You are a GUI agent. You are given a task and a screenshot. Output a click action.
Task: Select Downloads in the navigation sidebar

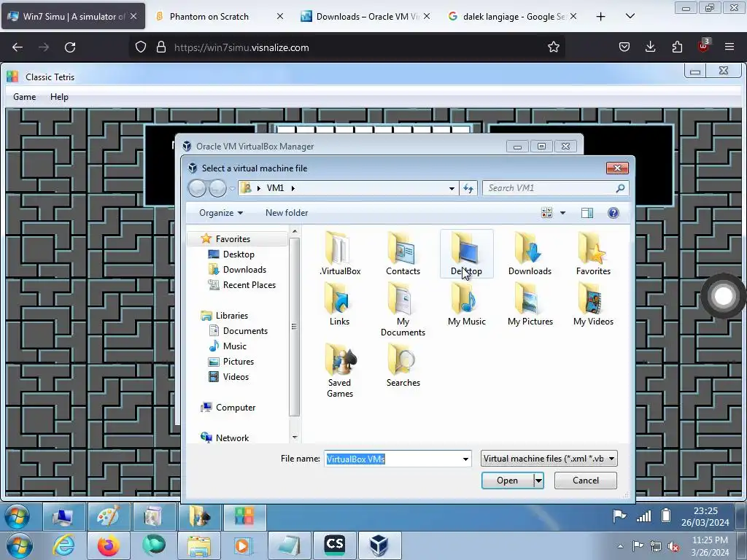(237, 270)
